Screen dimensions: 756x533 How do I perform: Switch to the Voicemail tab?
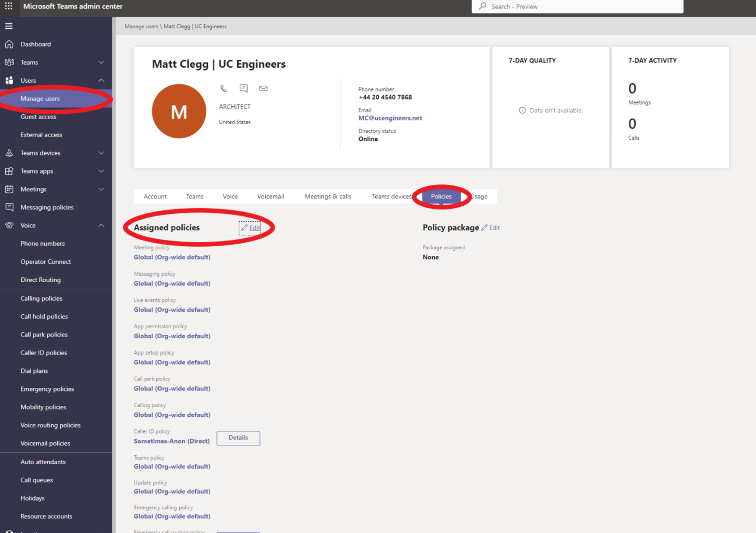[x=271, y=197]
